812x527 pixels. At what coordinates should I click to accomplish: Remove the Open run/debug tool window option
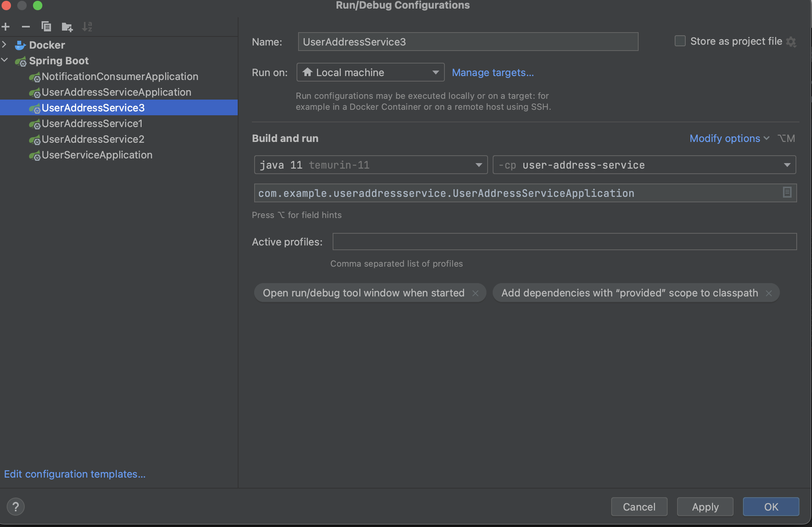pos(475,293)
